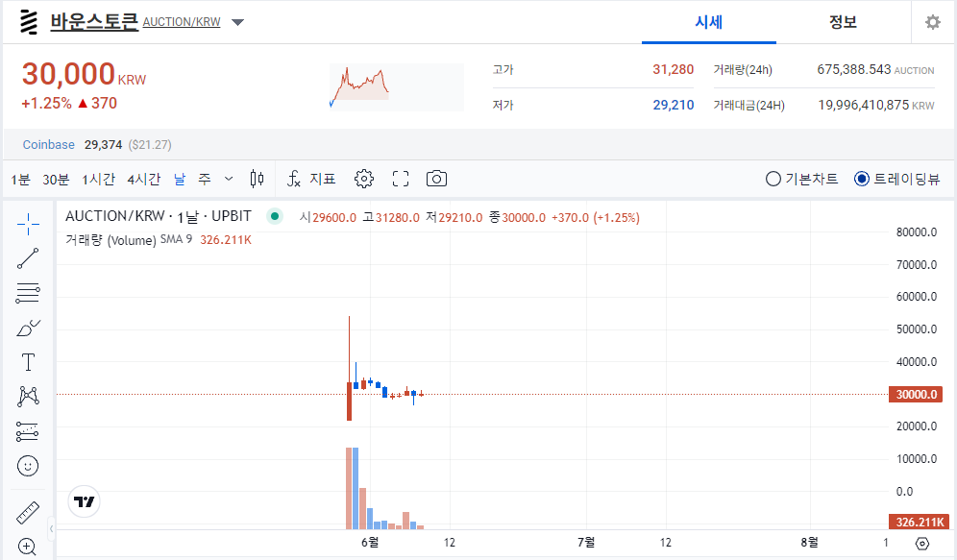Viewport: 957px width, 560px height.
Task: Select the brush drawing tool
Action: [x=27, y=328]
